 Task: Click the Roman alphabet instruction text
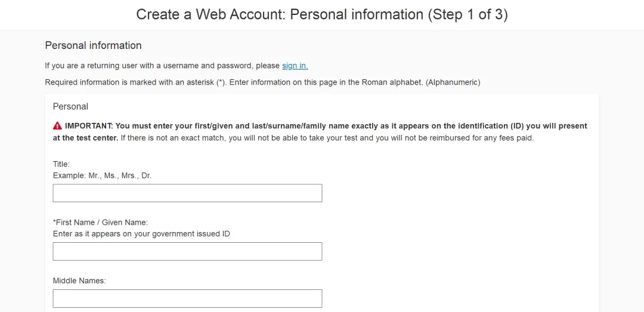click(x=326, y=82)
